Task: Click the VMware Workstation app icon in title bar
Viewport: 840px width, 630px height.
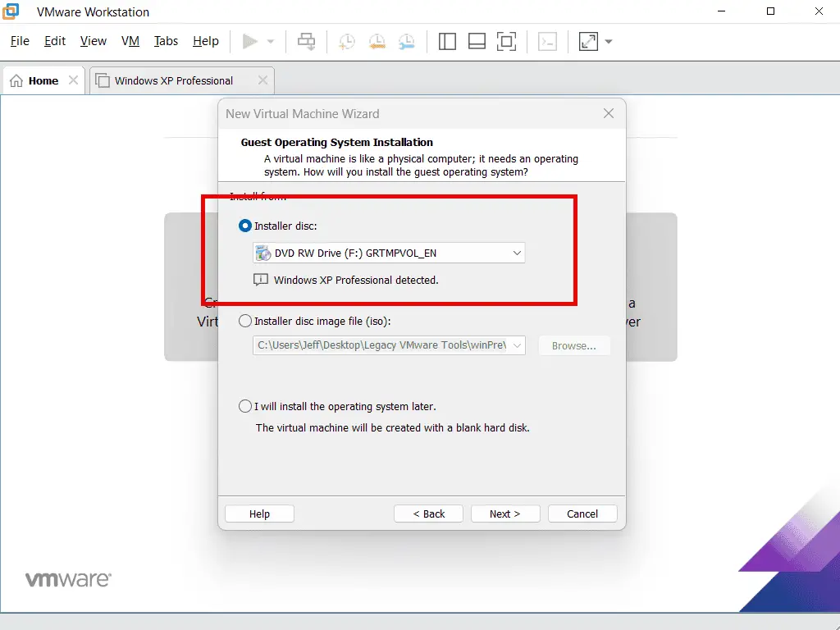Action: 10,11
